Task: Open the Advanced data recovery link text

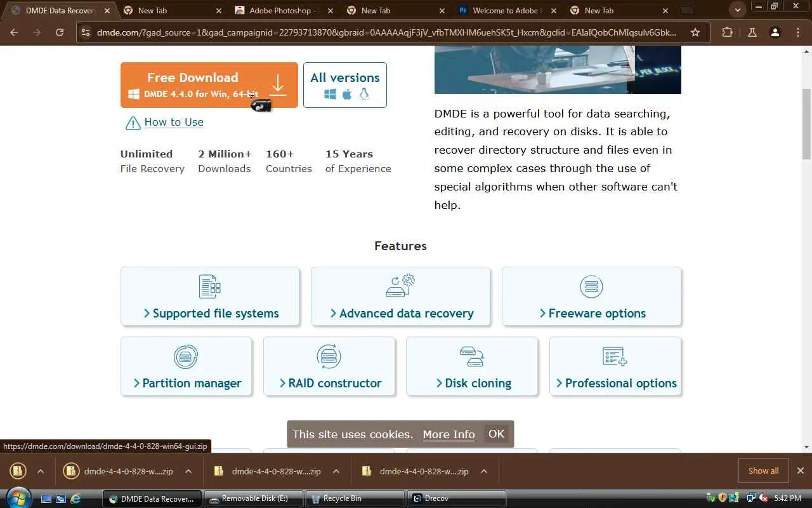Action: tap(407, 313)
